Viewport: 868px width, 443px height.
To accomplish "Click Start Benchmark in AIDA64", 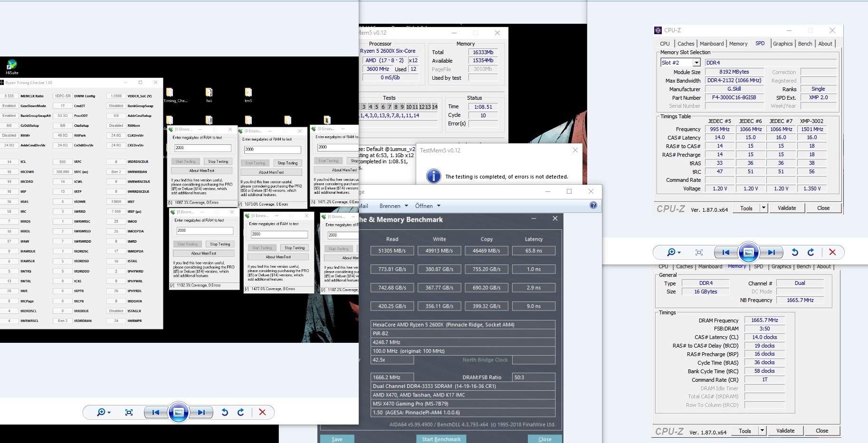I will [441, 439].
